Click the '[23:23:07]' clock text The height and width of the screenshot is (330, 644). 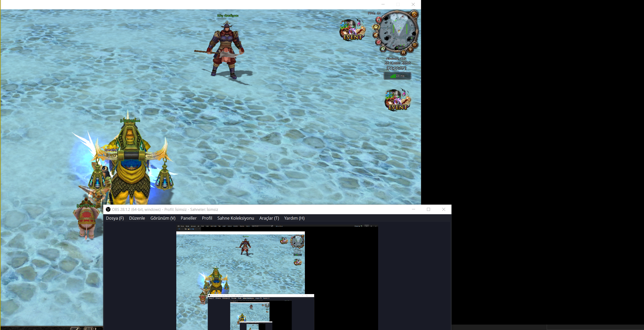[396, 68]
